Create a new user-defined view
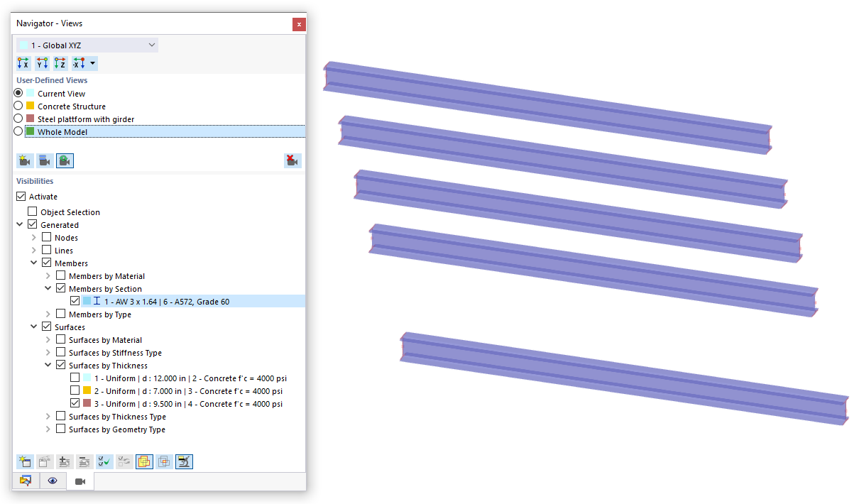The image size is (859, 504). pos(24,160)
